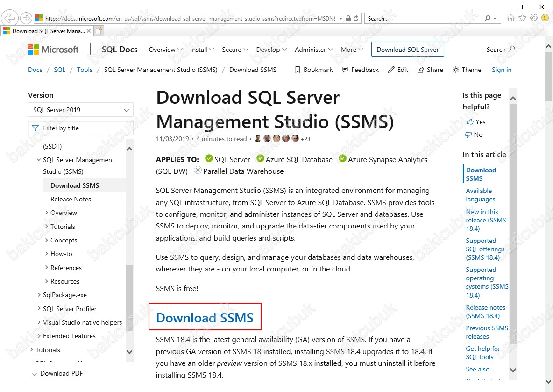Click the Download SQL Server button
The image size is (553, 392).
[x=407, y=50]
